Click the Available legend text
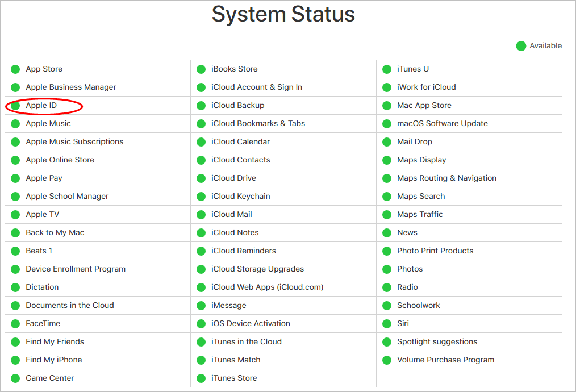This screenshot has height=392, width=576. tap(545, 45)
